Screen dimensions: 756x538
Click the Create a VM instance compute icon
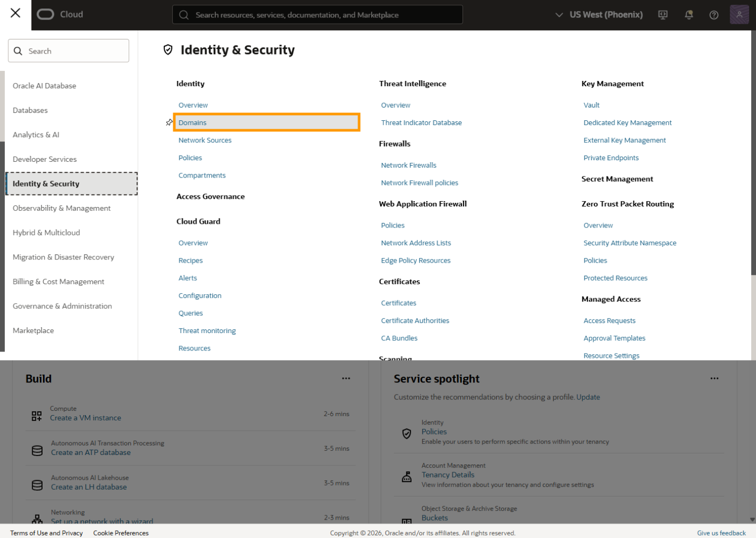pyautogui.click(x=37, y=416)
